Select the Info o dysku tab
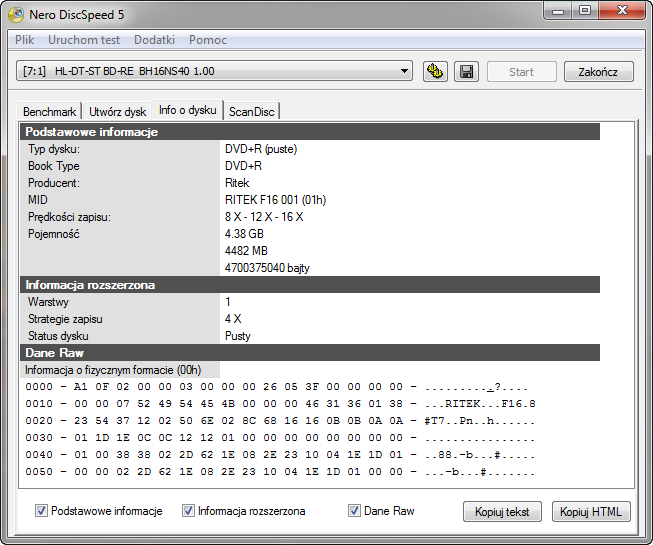 tap(187, 110)
